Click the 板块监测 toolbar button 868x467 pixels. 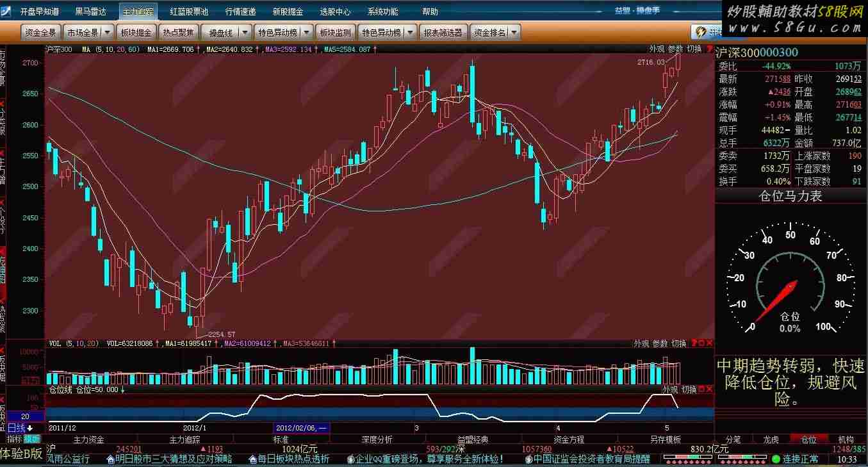[x=336, y=32]
